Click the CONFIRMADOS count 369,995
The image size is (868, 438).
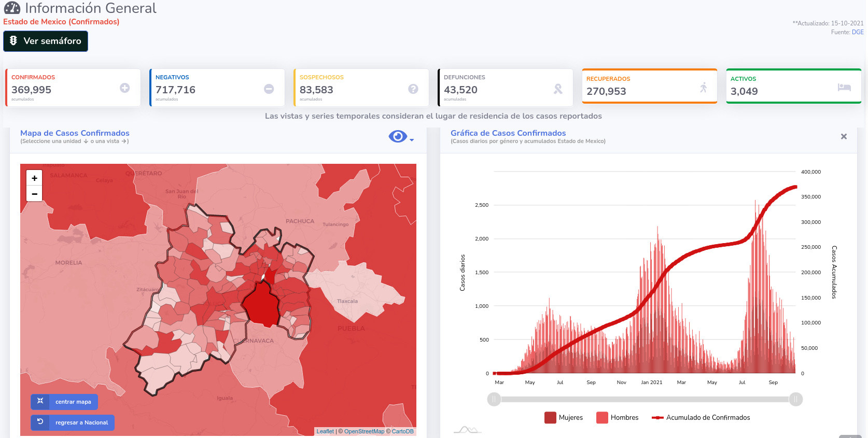click(32, 90)
